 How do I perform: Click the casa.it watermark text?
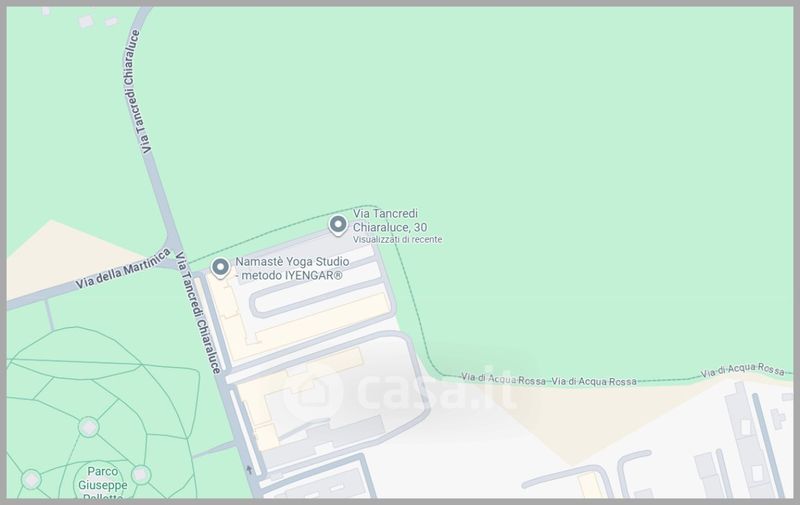(436, 393)
